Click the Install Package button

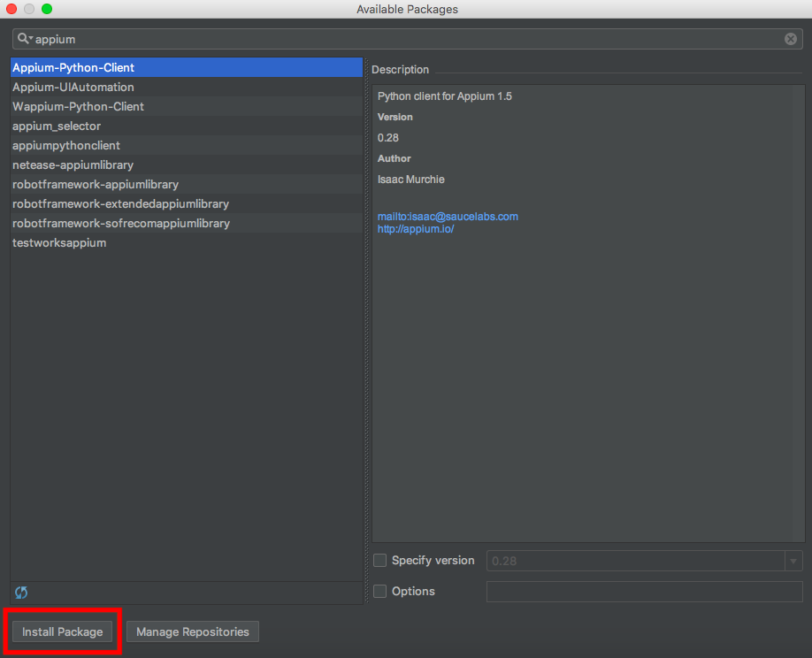[x=60, y=631]
